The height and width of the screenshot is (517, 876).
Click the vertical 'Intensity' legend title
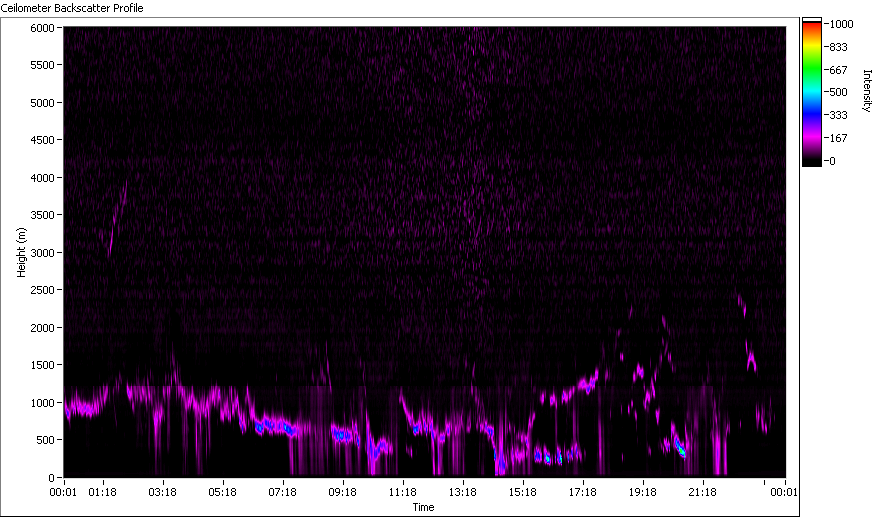click(x=867, y=91)
